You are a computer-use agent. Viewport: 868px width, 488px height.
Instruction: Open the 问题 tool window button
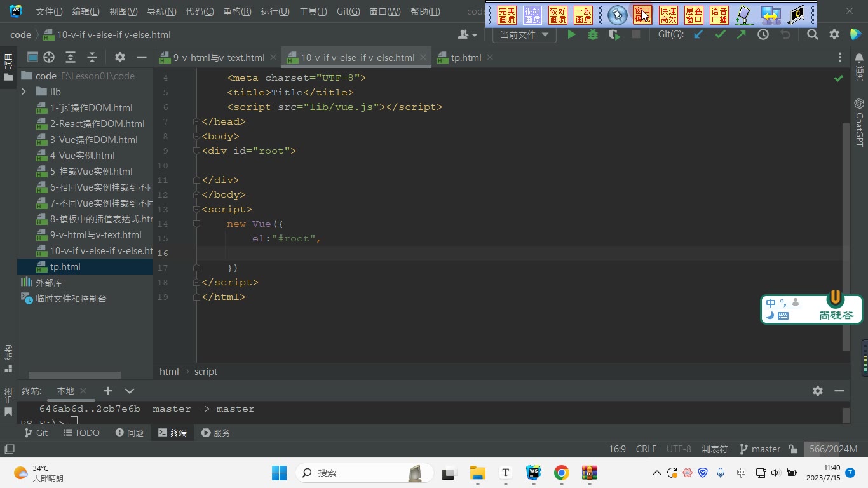click(x=129, y=433)
